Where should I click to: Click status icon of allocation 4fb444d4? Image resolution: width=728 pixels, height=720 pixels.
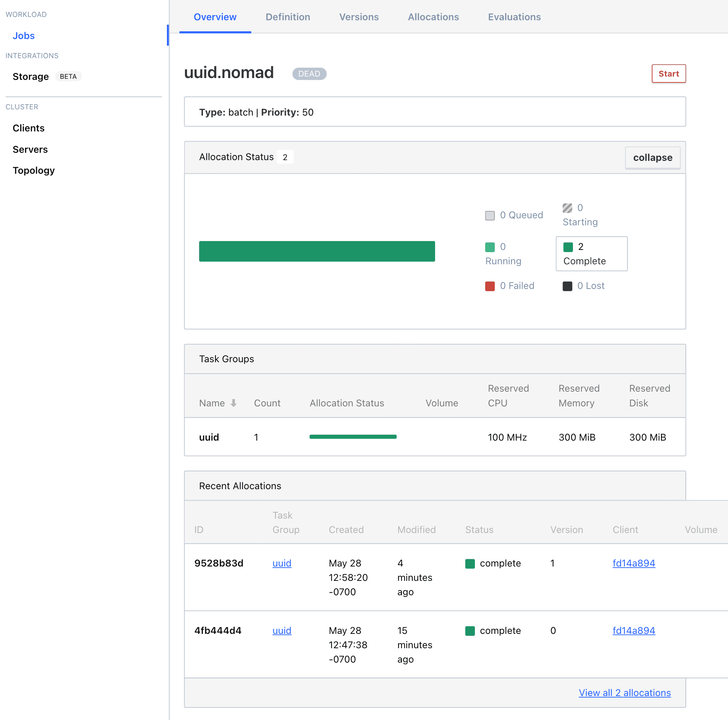click(469, 631)
